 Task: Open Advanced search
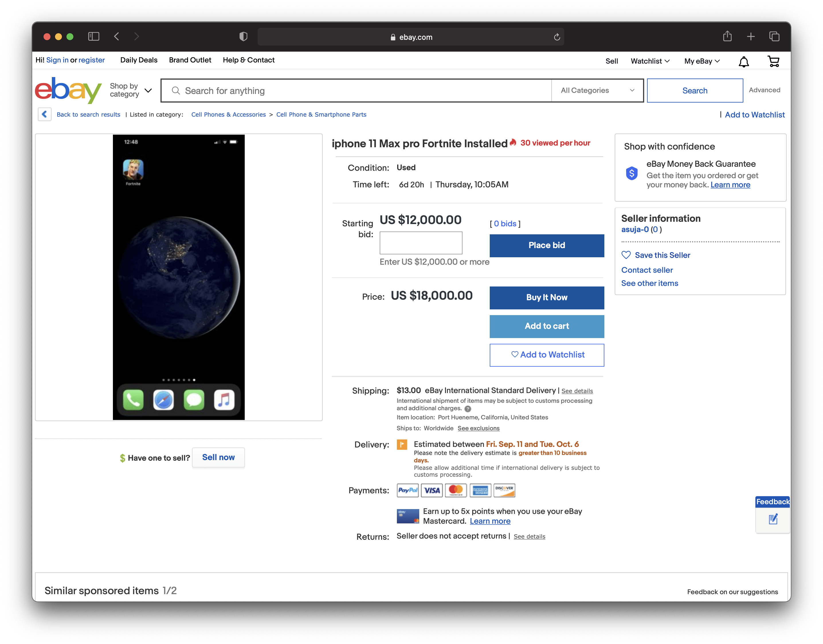[764, 90]
